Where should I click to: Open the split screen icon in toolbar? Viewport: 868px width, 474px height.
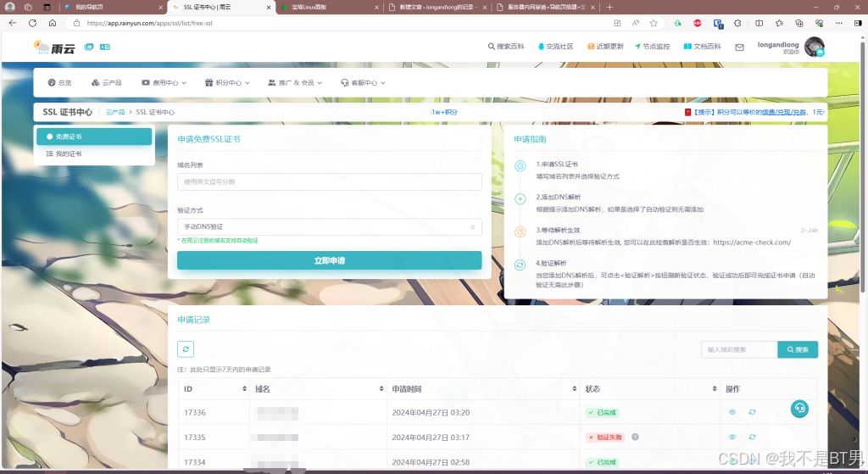[x=759, y=23]
